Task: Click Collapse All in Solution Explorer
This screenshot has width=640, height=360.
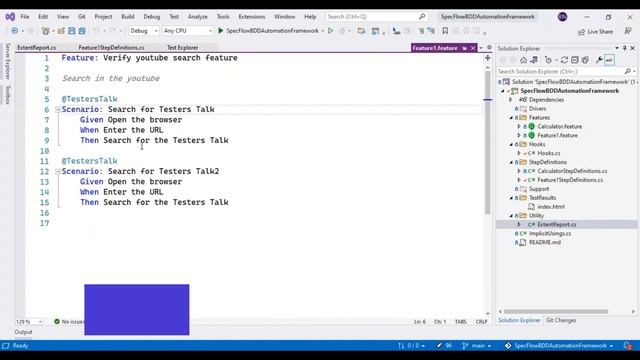Action: point(575,60)
